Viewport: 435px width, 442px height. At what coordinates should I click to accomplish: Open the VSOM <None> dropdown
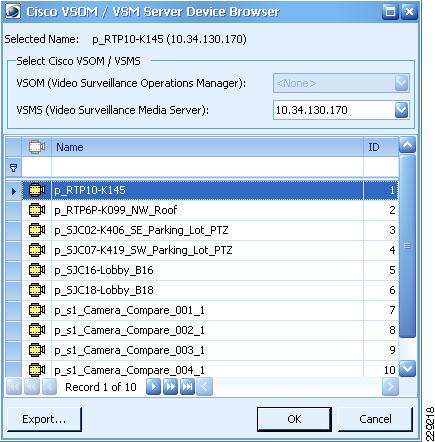point(341,83)
